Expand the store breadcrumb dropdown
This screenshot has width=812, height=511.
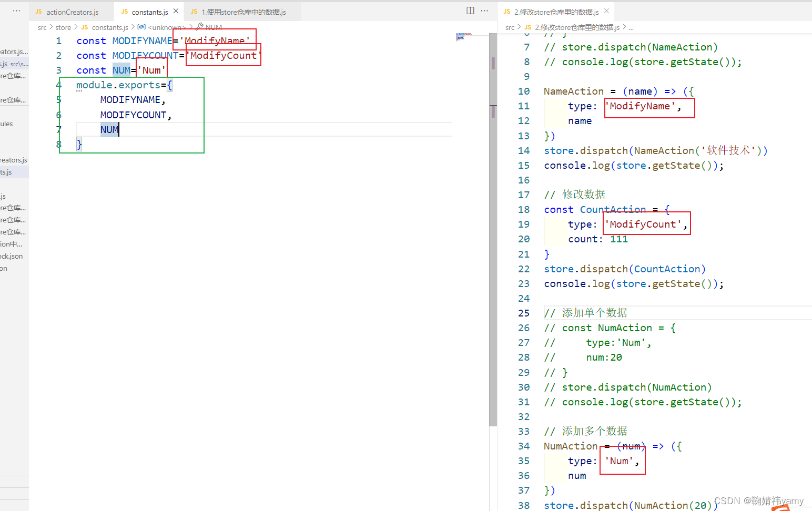(63, 27)
